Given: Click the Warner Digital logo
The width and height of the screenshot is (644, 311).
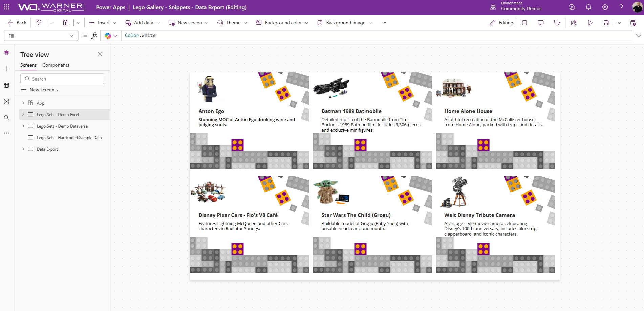Looking at the screenshot, I should pos(51,7).
